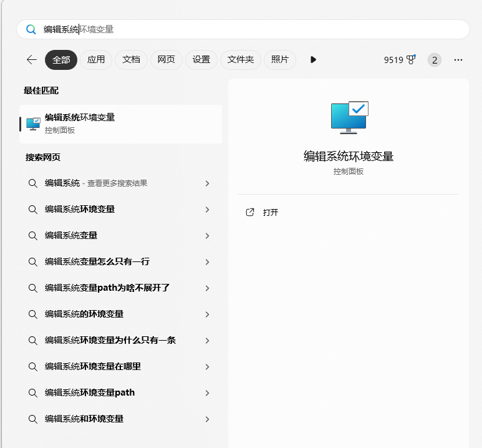The image size is (482, 448).
Task: Click the search magnifier icon in search box
Action: [x=31, y=29]
